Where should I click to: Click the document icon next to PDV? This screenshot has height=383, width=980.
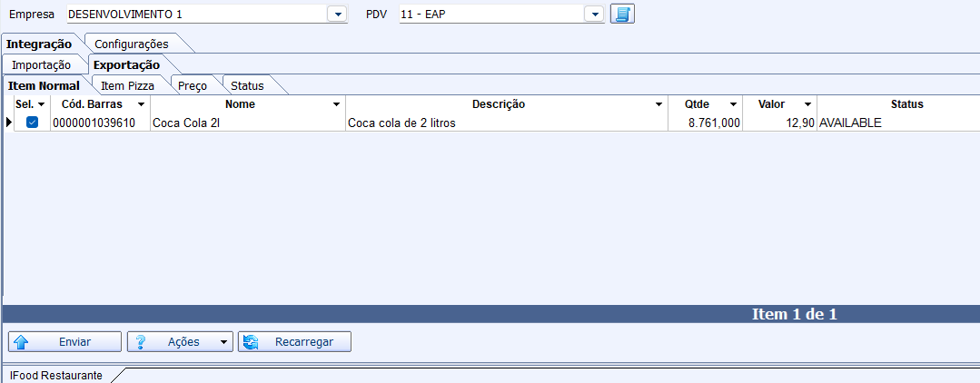pos(622,15)
